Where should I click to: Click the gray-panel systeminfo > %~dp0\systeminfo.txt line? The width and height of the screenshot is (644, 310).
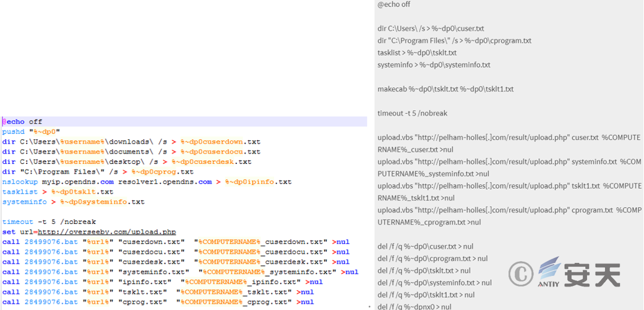434,65
